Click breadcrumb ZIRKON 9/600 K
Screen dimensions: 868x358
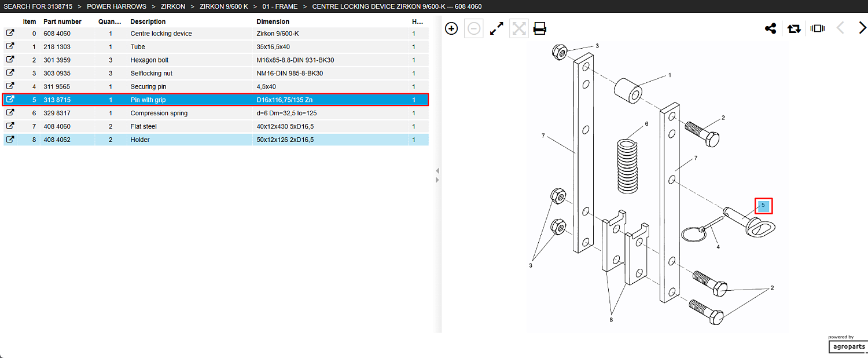224,6
